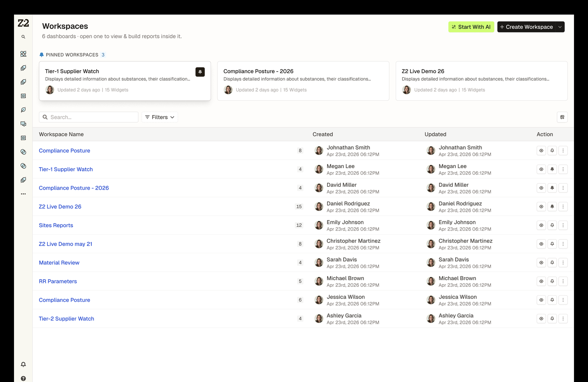
Task: Pin the Tier-2 Supplier Watch workspace
Action: click(x=552, y=319)
